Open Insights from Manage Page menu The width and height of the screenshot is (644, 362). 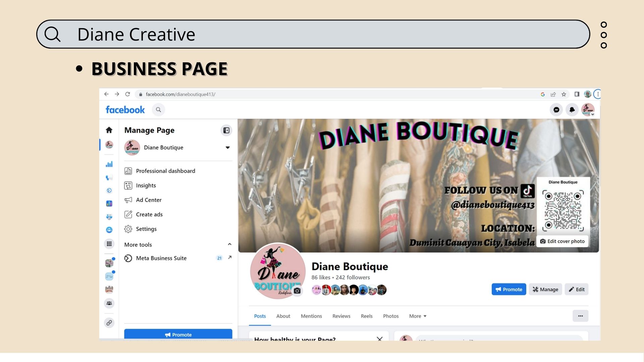pyautogui.click(x=146, y=185)
